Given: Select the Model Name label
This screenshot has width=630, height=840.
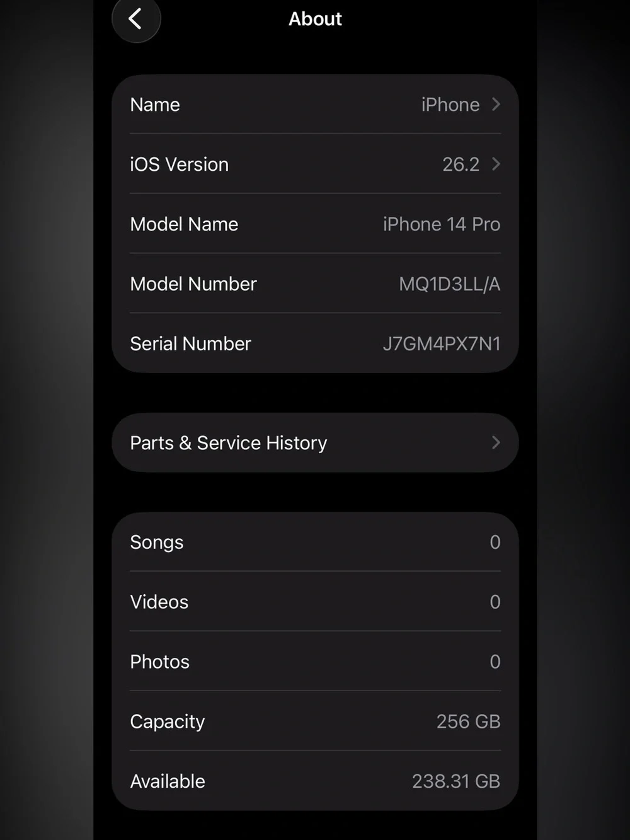Looking at the screenshot, I should pos(184,224).
